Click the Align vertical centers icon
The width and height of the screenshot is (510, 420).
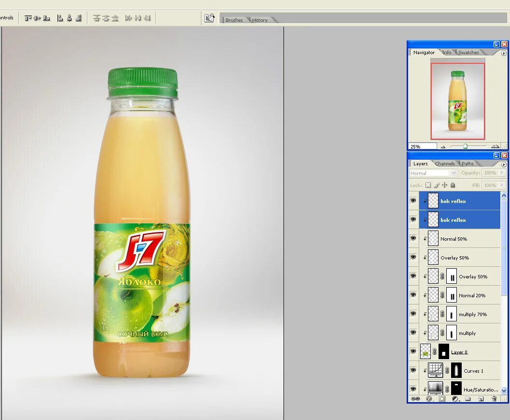(x=37, y=18)
